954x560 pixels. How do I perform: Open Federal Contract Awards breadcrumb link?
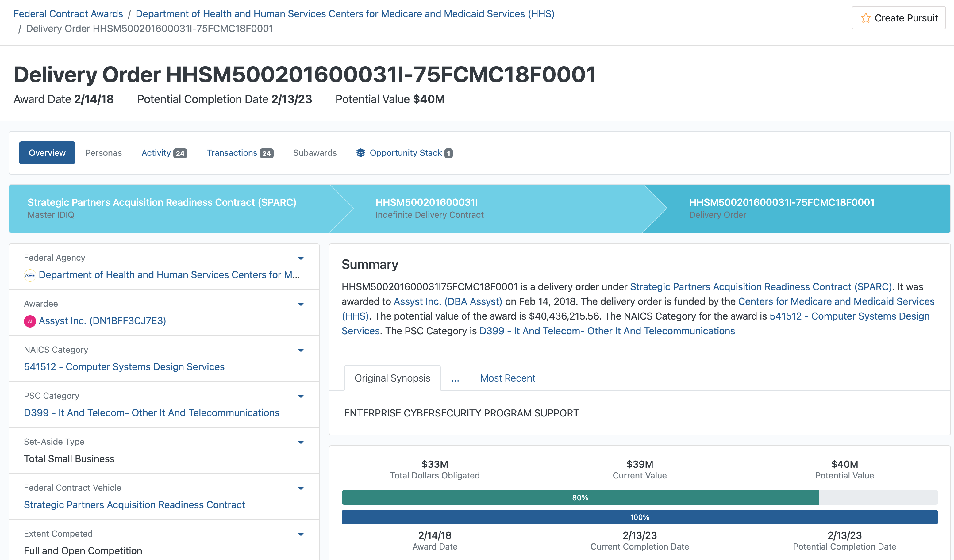[68, 13]
